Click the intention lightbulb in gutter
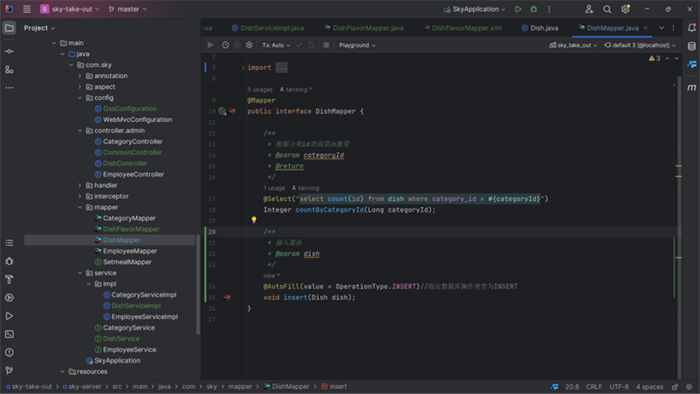700x394 pixels. (254, 220)
